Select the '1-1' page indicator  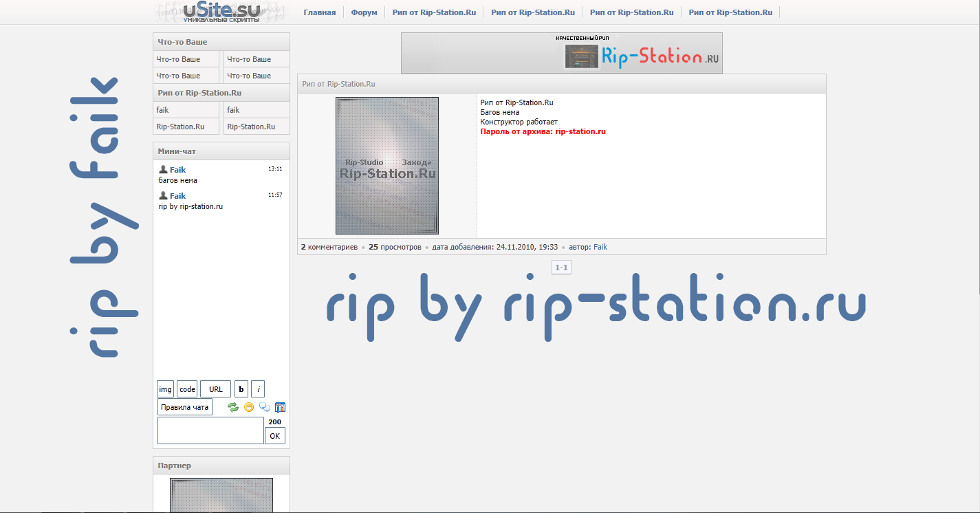point(561,268)
